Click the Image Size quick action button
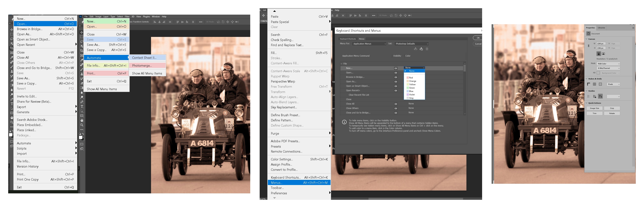644x208 pixels. (x=594, y=108)
